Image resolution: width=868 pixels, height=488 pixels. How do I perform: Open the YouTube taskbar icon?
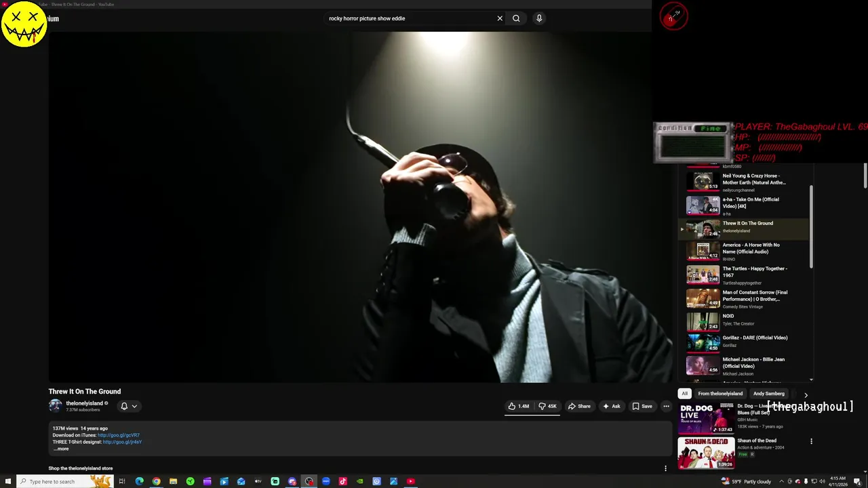click(x=410, y=481)
